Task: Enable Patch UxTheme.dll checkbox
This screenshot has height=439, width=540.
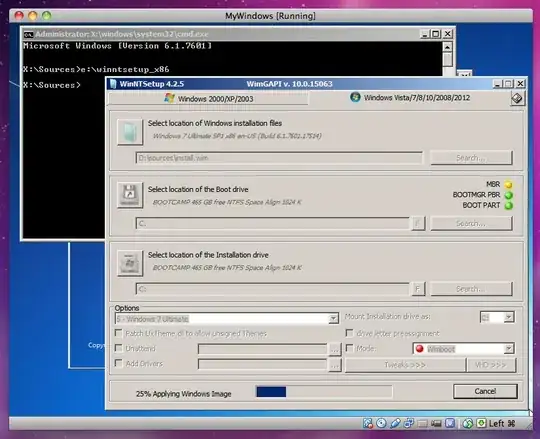Action: click(x=118, y=333)
